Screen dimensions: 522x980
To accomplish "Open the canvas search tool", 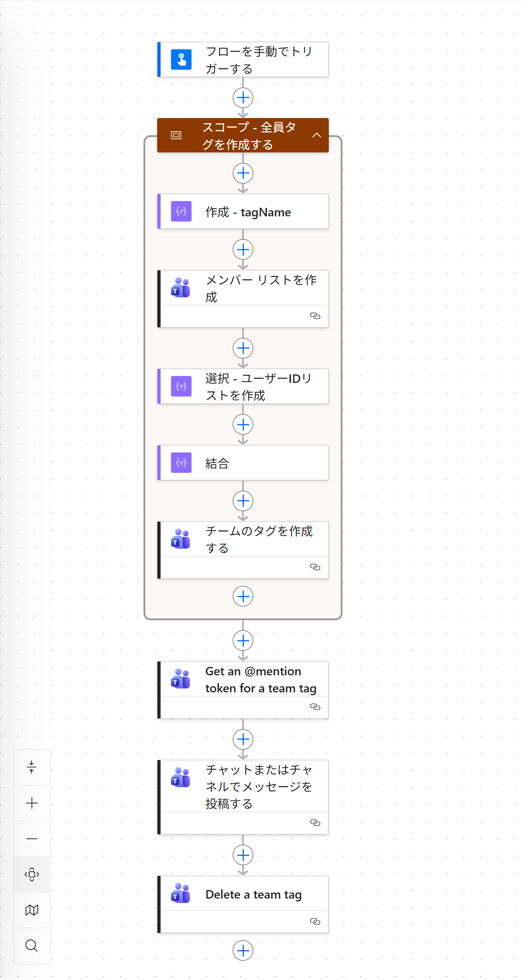I will (32, 946).
